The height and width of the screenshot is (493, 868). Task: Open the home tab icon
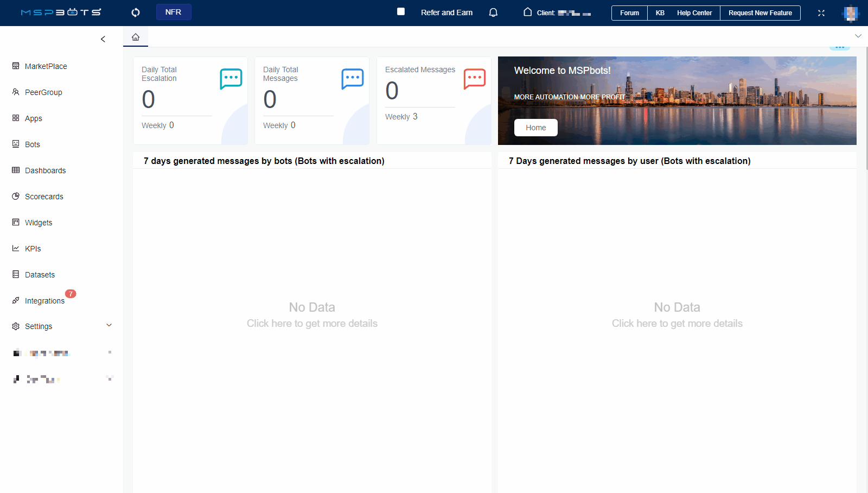pyautogui.click(x=136, y=37)
